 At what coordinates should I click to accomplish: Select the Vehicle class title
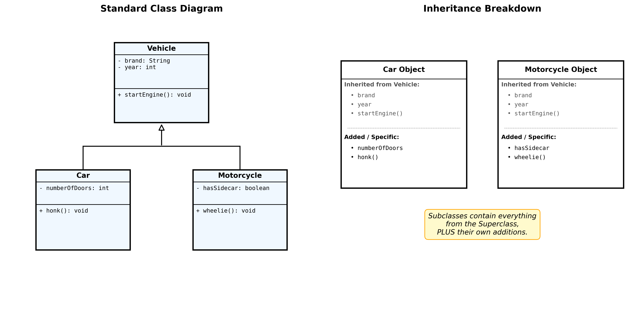162,48
